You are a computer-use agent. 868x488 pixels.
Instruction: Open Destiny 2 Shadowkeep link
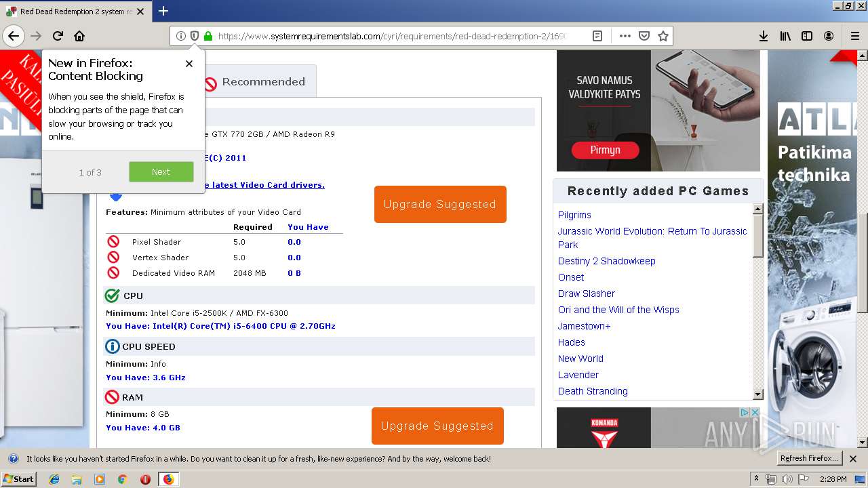(606, 261)
